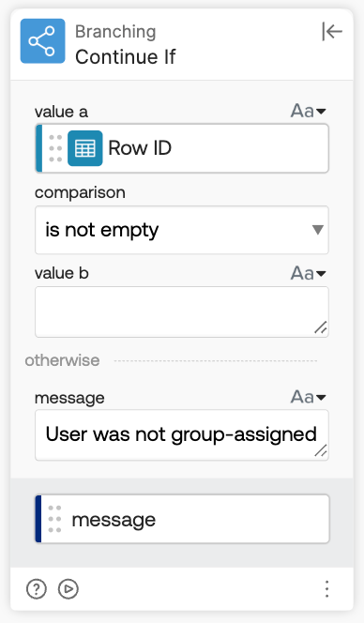Open the three-dot more options menu
The width and height of the screenshot is (364, 623).
(326, 589)
